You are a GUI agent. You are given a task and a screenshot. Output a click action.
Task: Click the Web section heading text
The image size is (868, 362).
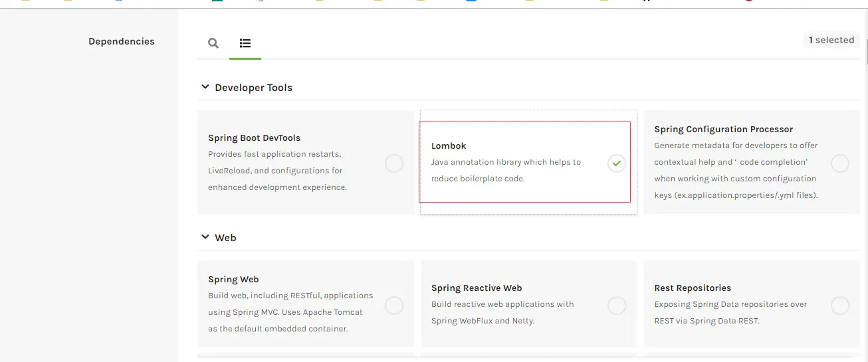point(225,238)
